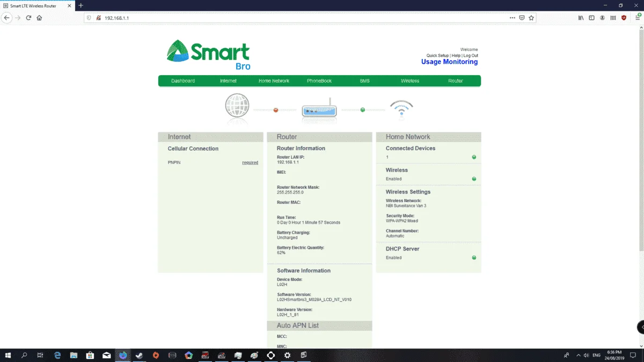Open page actions three-dot menu
This screenshot has width=644, height=362.
[511, 18]
